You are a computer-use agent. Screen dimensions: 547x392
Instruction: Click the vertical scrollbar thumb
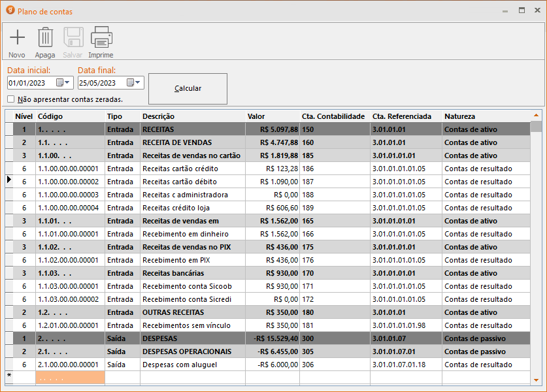pos(536,126)
